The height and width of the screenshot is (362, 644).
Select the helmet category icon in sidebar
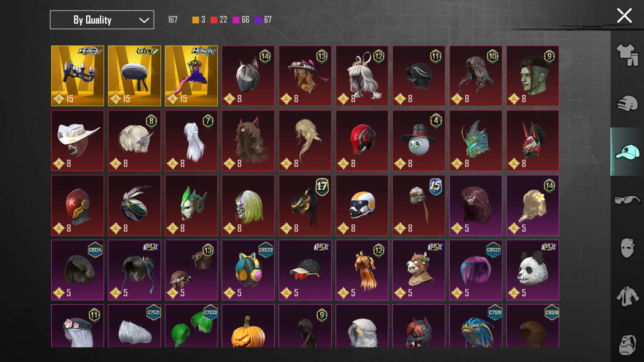627,103
